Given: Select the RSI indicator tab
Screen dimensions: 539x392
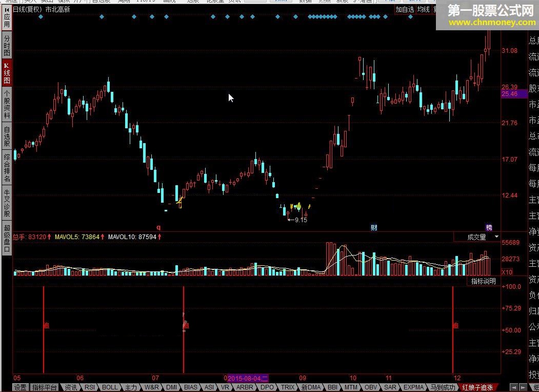Looking at the screenshot, I should [90, 387].
